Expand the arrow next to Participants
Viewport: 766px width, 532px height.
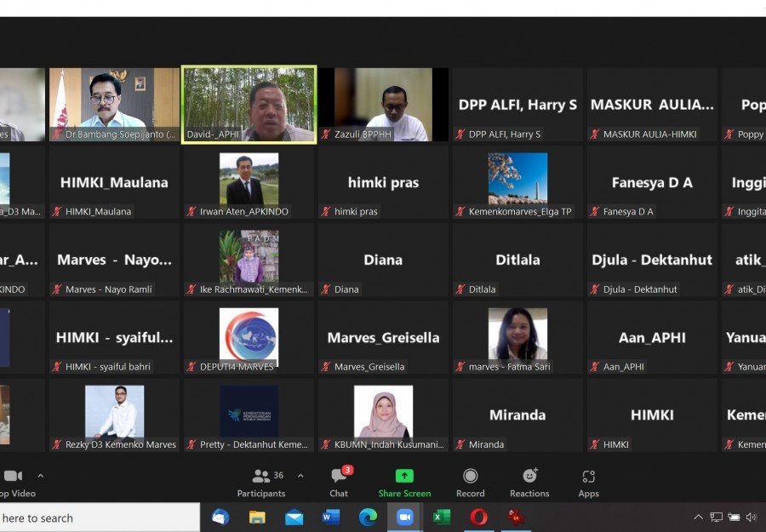click(x=300, y=476)
